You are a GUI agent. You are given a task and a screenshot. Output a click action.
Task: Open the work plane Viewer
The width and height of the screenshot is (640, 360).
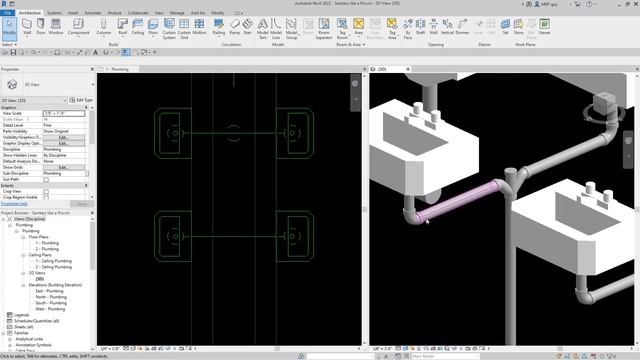tap(544, 27)
